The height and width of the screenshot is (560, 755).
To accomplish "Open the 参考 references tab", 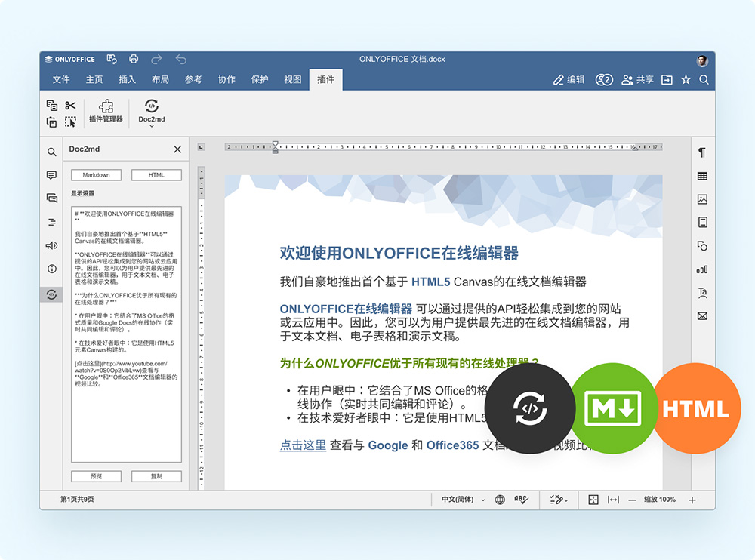I will point(193,79).
